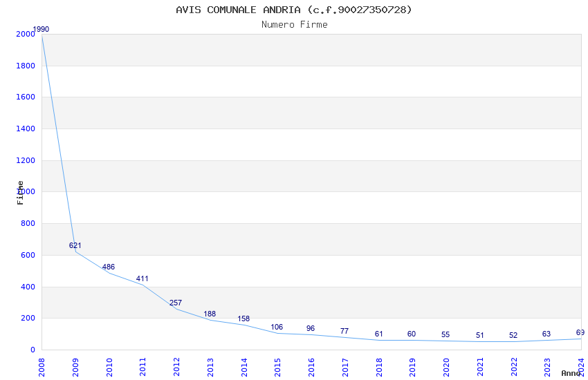The height and width of the screenshot is (380, 588).
Task: Click the x-axis year 2017
Action: (x=345, y=367)
